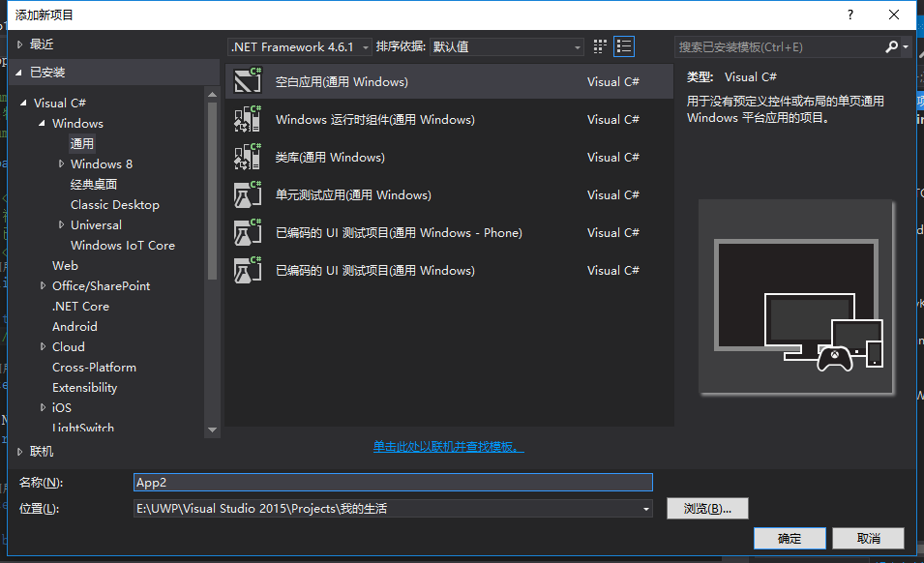Open the search options dropdown arrow
The image size is (924, 563).
point(906,46)
